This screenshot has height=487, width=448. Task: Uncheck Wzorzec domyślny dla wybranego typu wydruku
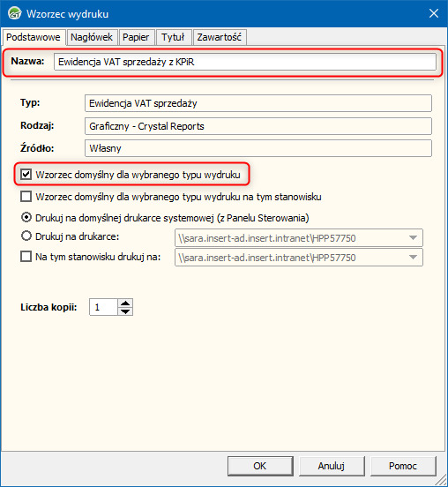[26, 175]
